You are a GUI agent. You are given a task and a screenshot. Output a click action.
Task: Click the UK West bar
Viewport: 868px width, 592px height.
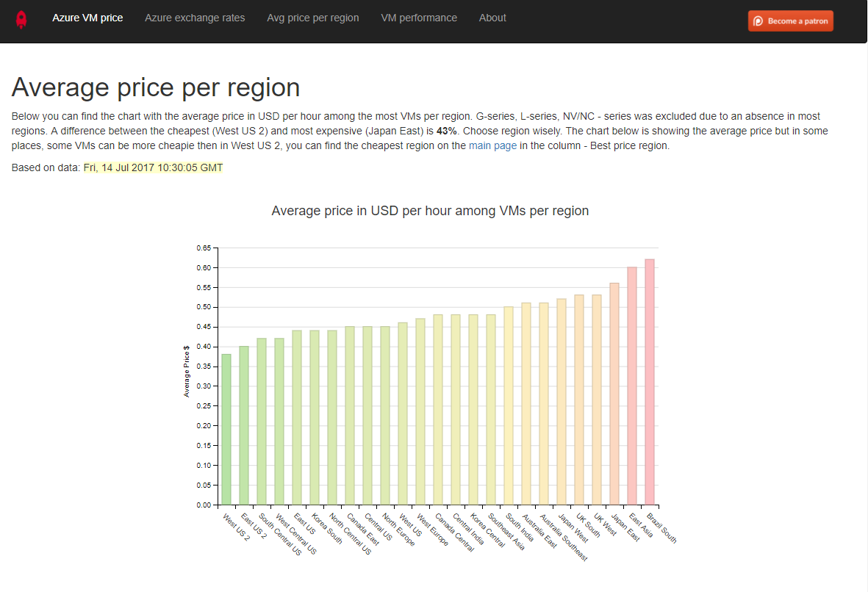coord(597,400)
